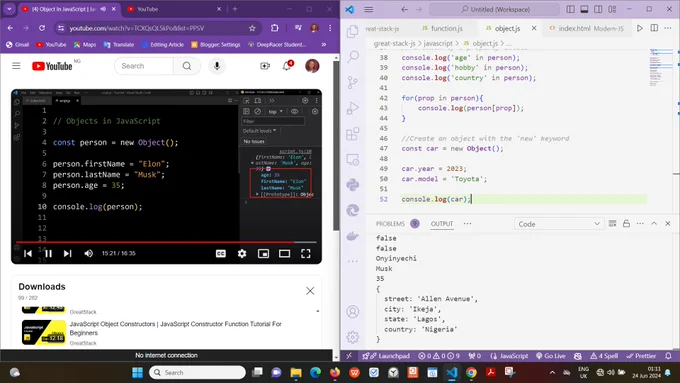
Task: Open the index.html editor tab
Action: [x=574, y=28]
